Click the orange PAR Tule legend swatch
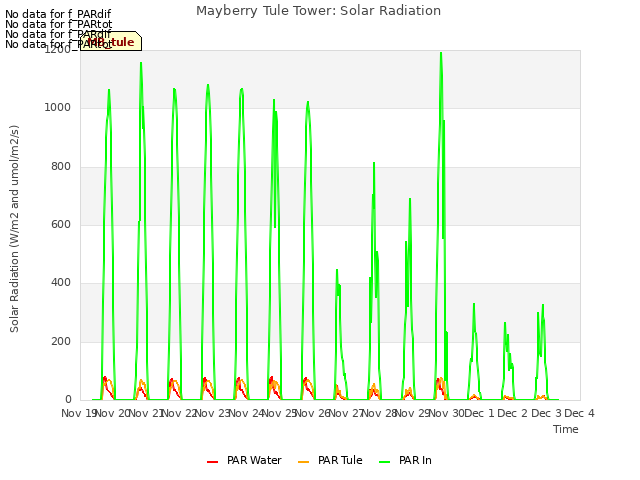This screenshot has height=480, width=640. [304, 462]
